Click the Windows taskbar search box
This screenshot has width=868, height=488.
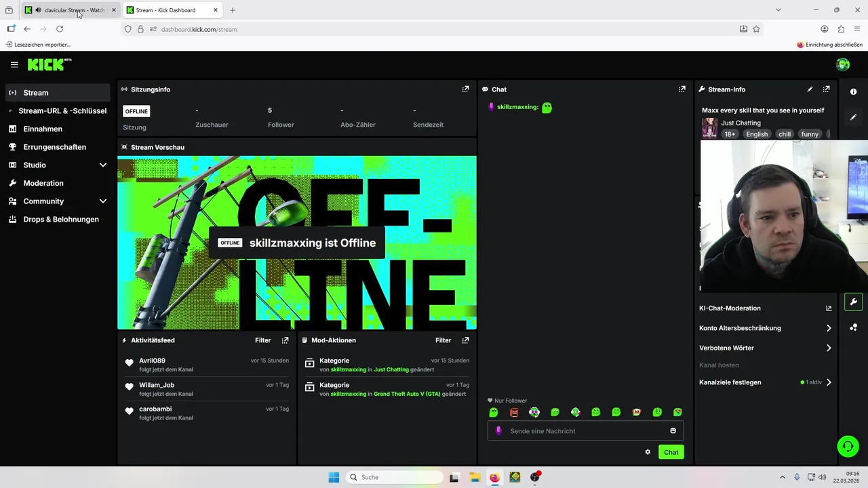(x=393, y=477)
